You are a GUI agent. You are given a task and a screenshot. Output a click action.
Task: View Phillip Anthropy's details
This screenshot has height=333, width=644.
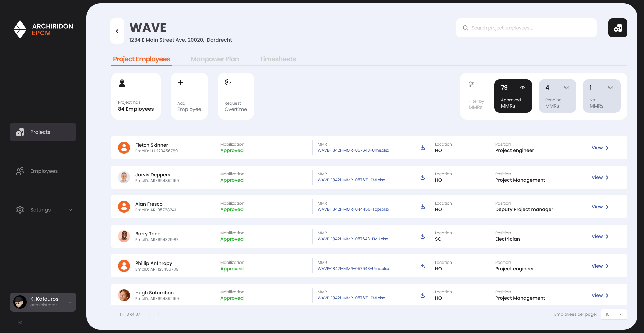[x=600, y=266]
